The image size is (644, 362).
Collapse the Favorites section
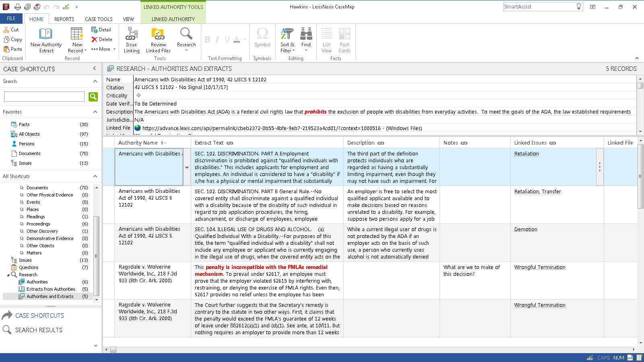click(x=95, y=112)
